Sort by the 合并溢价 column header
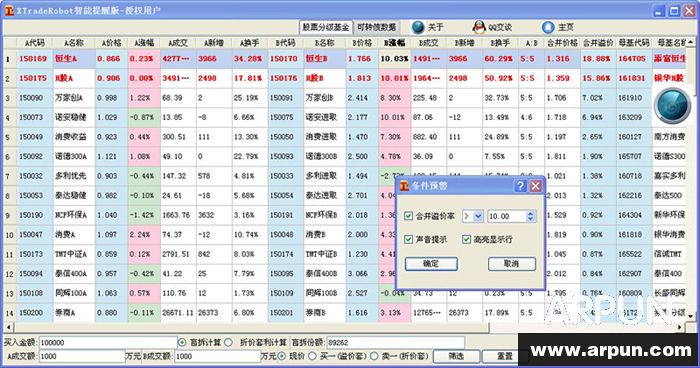700x368 pixels. click(598, 43)
